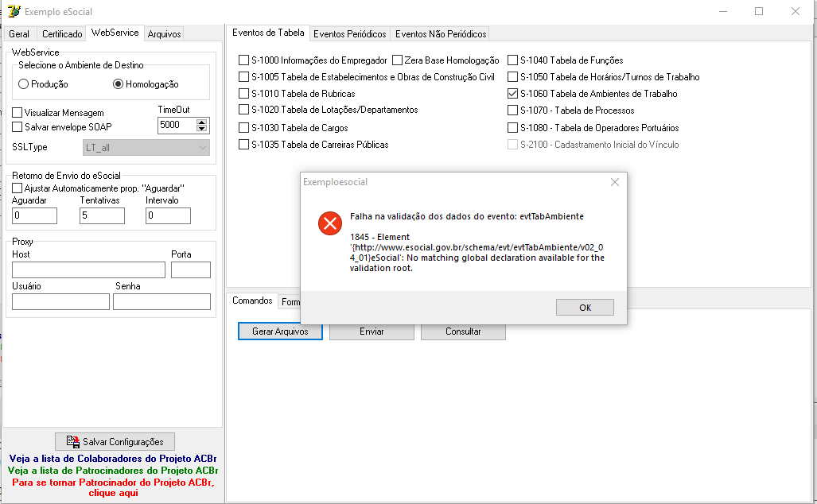Check S-1050 Tabela de Horários/Turnos
The image size is (817, 504).
pyautogui.click(x=512, y=76)
